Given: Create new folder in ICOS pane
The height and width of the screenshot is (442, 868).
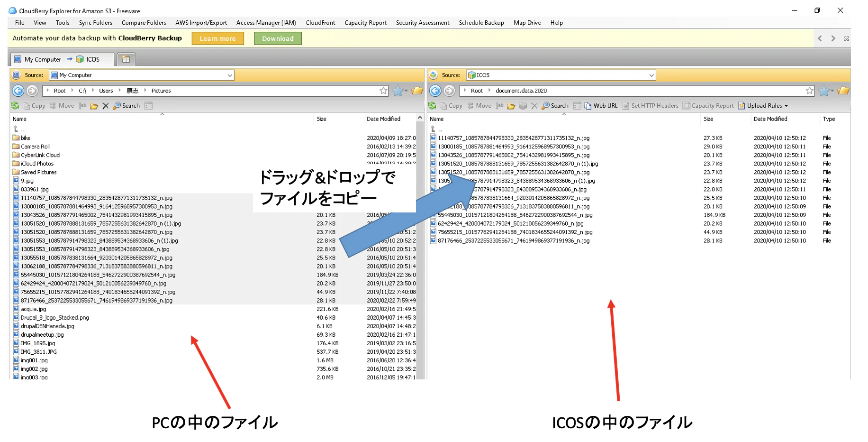Looking at the screenshot, I should pyautogui.click(x=511, y=106).
